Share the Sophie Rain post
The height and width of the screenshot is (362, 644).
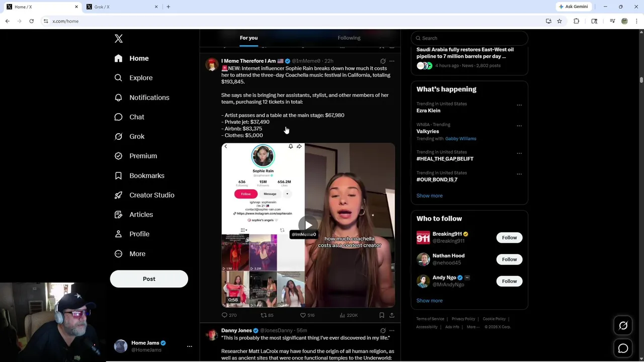coord(392,315)
